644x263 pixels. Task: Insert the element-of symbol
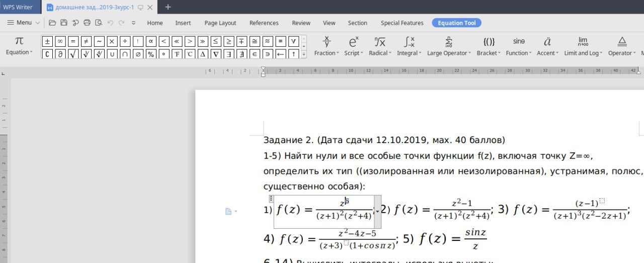[x=255, y=53]
